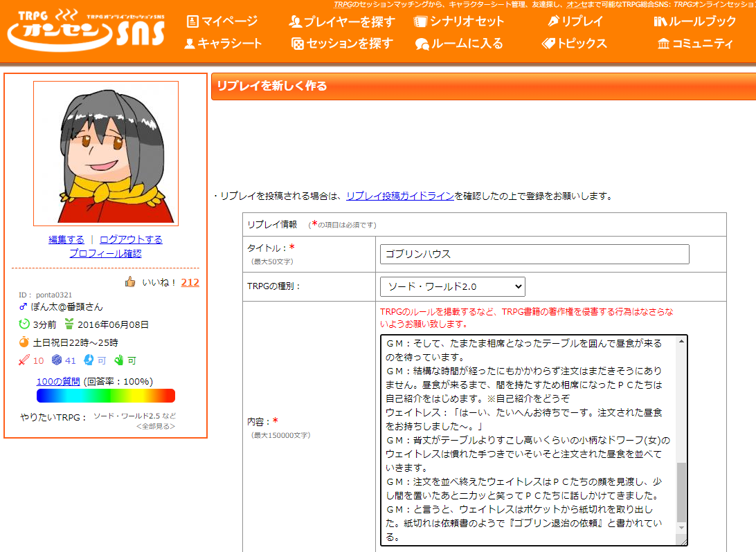Click the コミュニティ building icon
The width and height of the screenshot is (756, 552).
[663, 44]
